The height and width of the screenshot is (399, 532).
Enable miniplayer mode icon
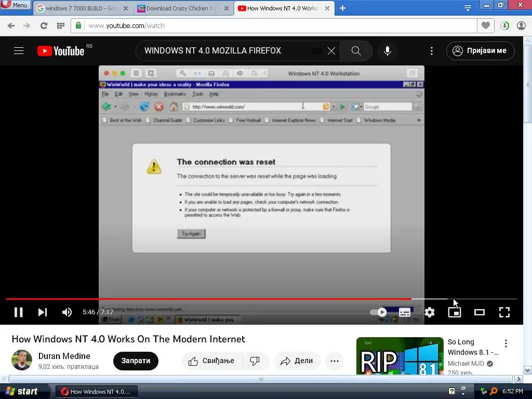[x=454, y=312]
